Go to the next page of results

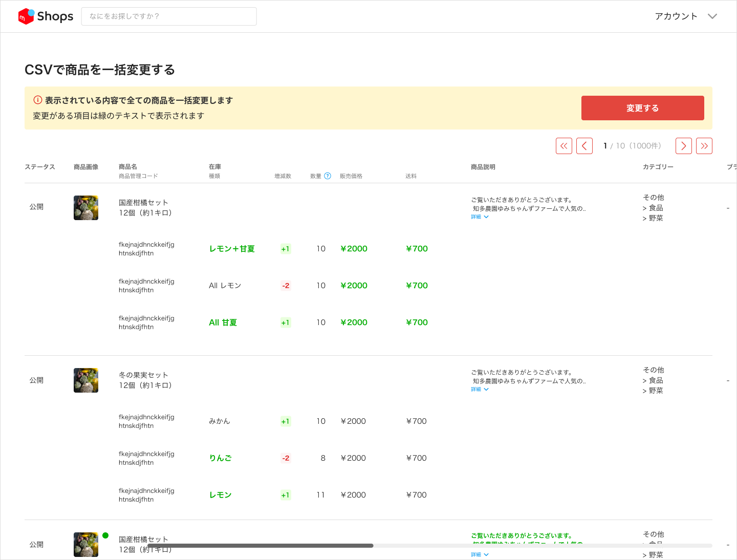683,146
